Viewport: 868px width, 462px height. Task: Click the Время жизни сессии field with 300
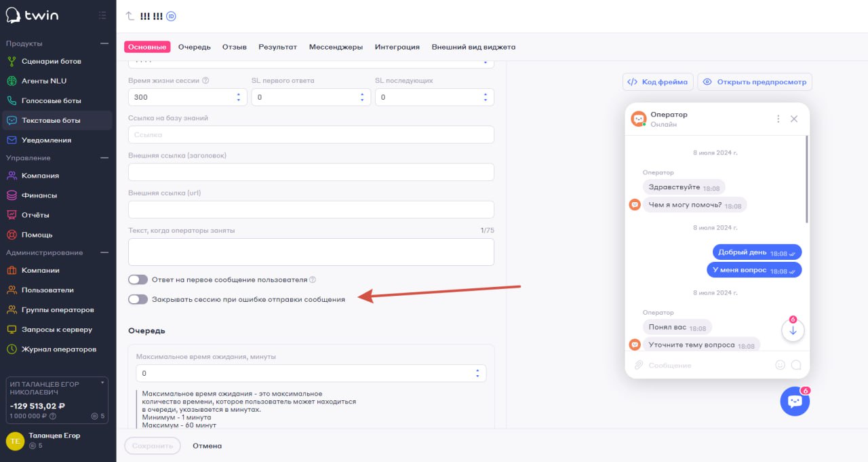point(188,98)
